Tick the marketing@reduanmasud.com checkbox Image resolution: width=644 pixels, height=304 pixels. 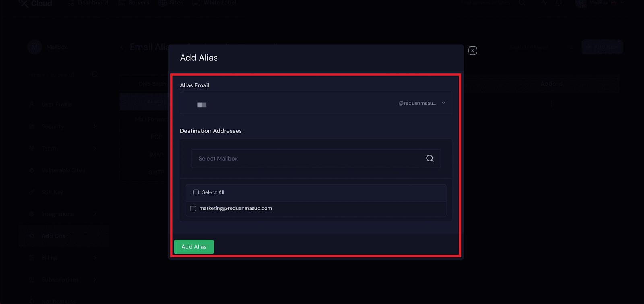point(193,209)
